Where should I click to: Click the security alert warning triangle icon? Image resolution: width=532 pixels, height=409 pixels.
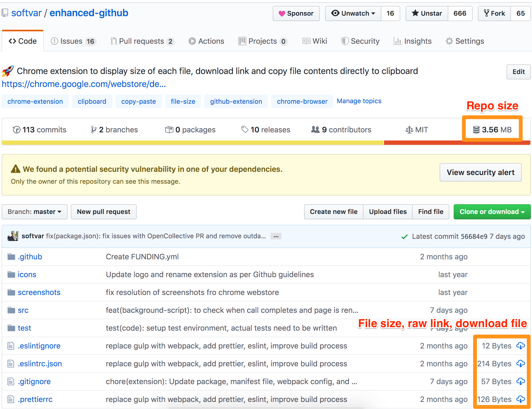click(x=16, y=169)
